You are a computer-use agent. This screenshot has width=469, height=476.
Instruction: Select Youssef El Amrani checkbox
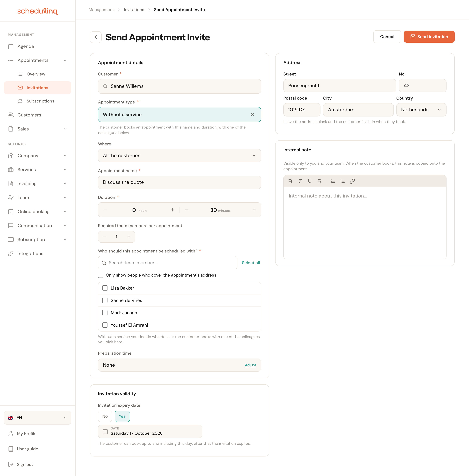pyautogui.click(x=105, y=325)
